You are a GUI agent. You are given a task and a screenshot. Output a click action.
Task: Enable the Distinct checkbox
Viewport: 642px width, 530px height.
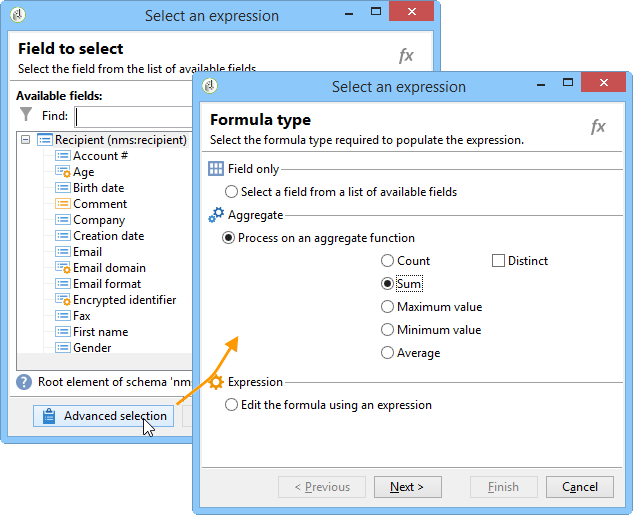coord(499,261)
